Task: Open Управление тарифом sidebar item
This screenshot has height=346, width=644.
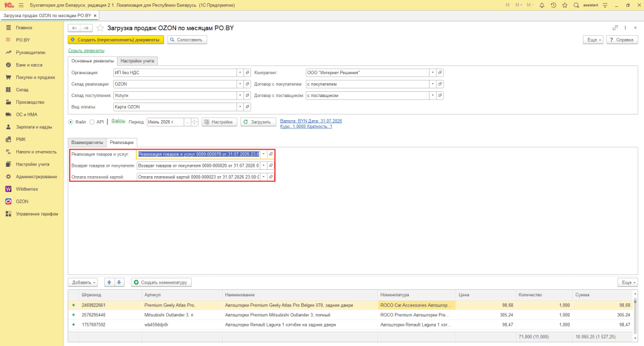Action: point(36,214)
